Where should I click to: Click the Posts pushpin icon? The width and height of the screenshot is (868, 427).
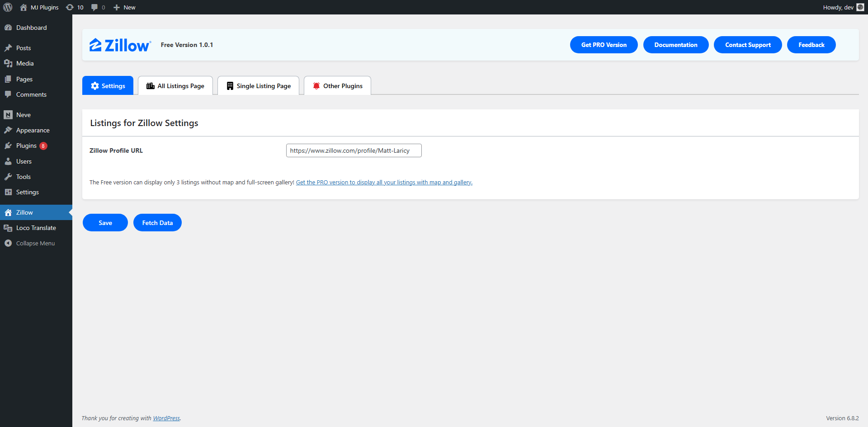[8, 48]
